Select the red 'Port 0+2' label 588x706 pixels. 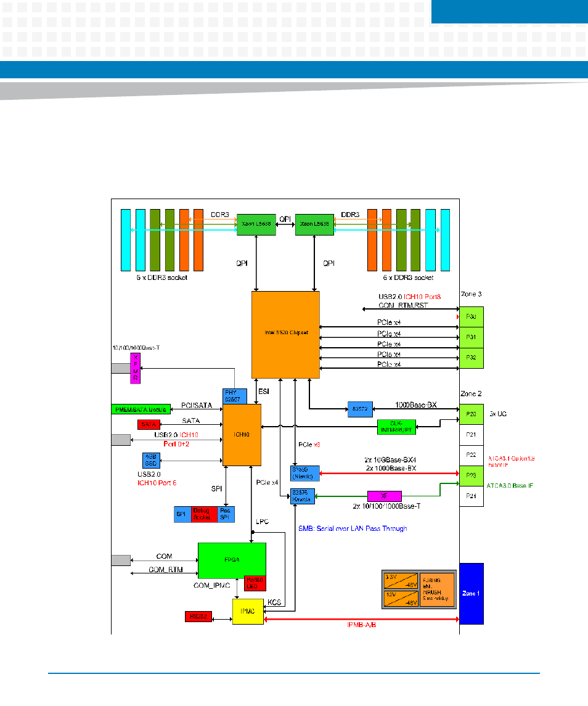tap(176, 444)
